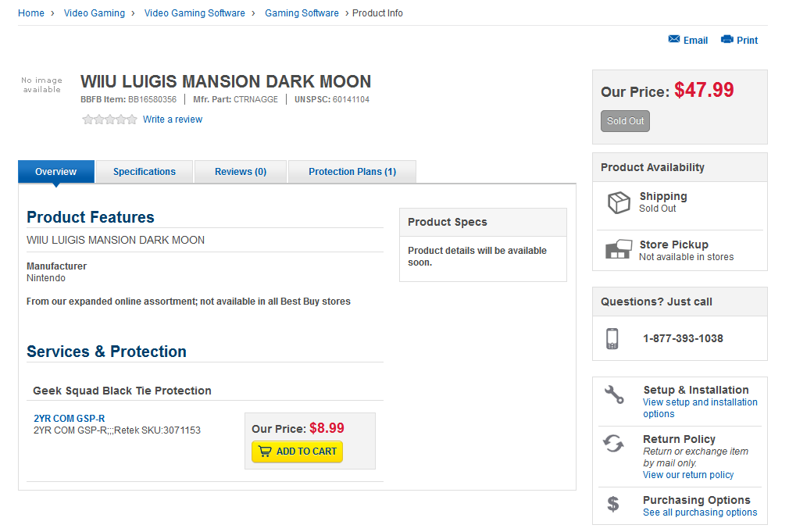Click the phone icon beside number

(612, 338)
